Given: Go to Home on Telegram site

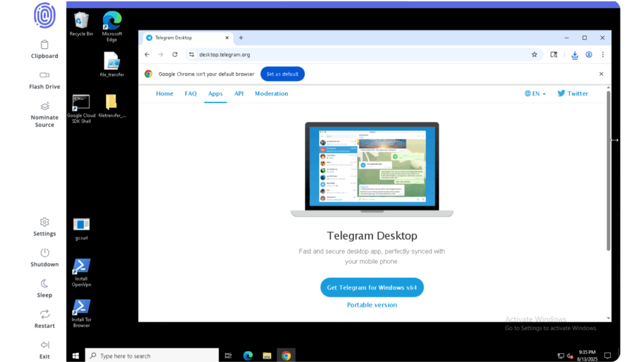Looking at the screenshot, I should (165, 94).
